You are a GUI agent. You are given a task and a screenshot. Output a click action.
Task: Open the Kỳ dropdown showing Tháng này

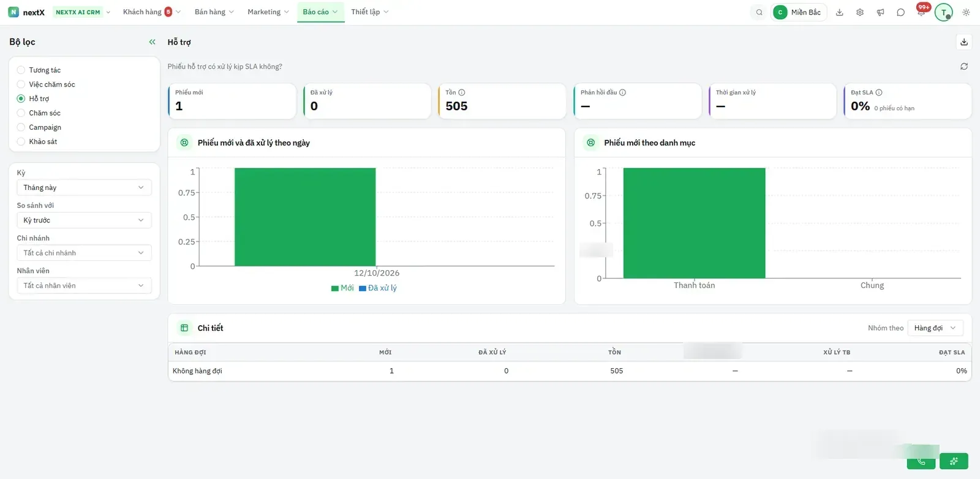84,187
